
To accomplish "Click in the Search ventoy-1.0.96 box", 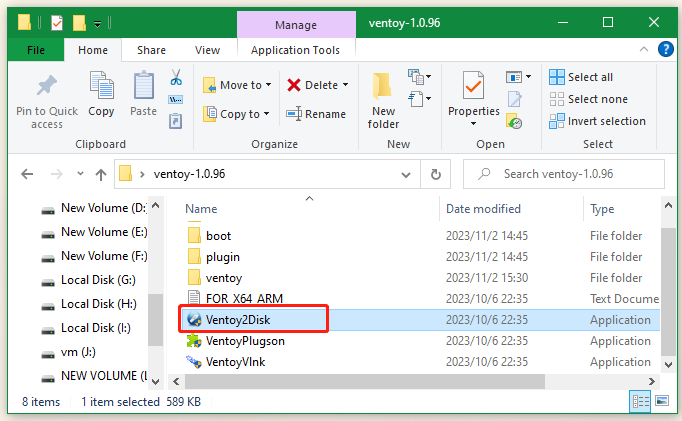I will (564, 174).
